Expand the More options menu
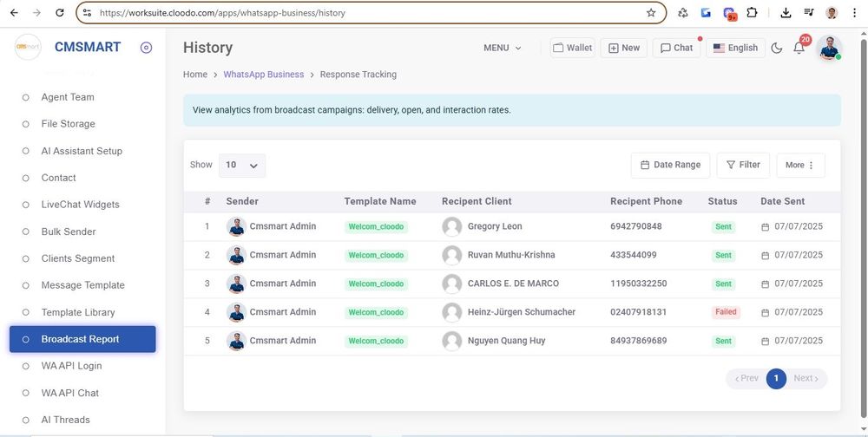Image resolution: width=868 pixels, height=437 pixels. 799,165
